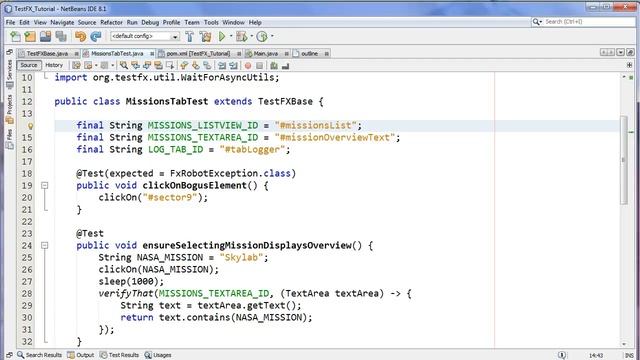Toggle Rectangular Selection icon
Screen dimensions: 640x360
(x=170, y=65)
